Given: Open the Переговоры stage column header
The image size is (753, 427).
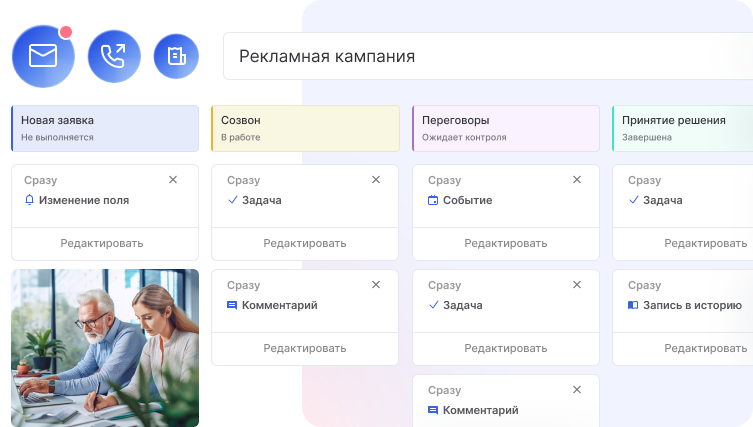Looking at the screenshot, I should [x=506, y=128].
